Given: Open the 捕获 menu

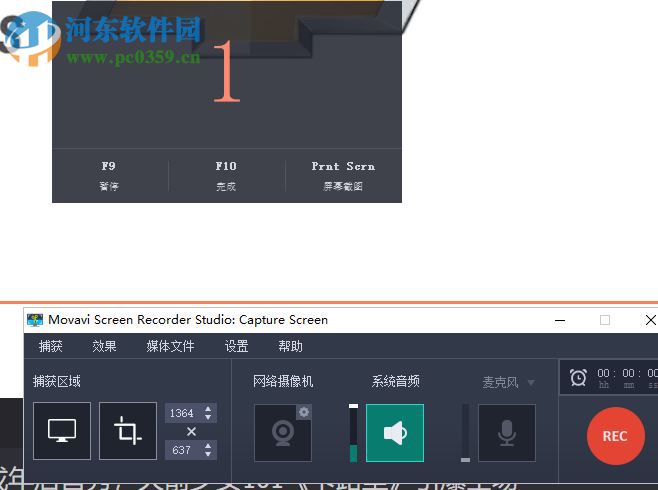Looking at the screenshot, I should tap(50, 346).
